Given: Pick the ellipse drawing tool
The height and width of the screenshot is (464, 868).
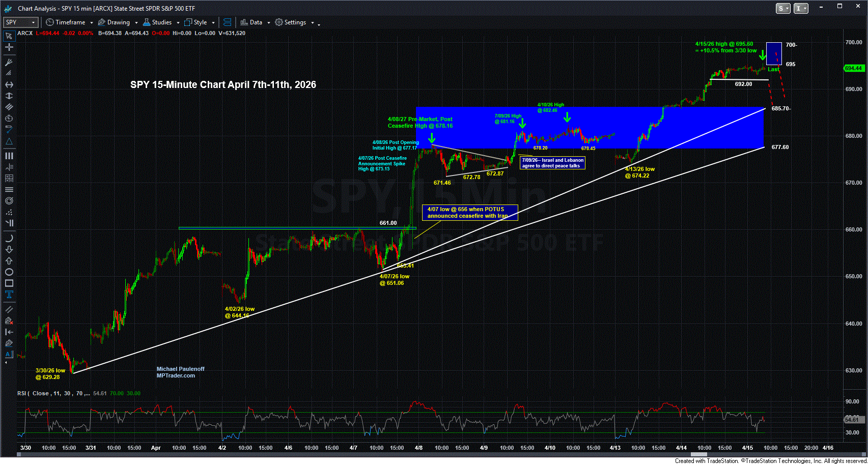Looking at the screenshot, I should tap(9, 272).
